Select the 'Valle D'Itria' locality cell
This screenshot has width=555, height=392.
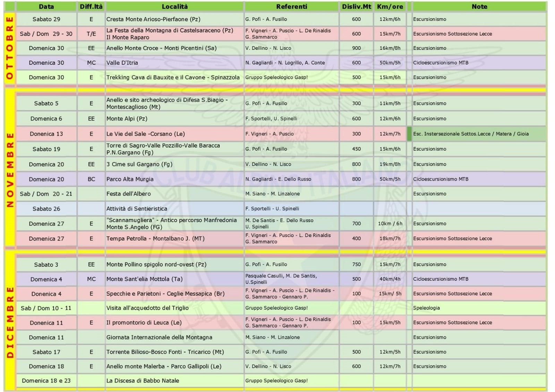[x=174, y=63]
